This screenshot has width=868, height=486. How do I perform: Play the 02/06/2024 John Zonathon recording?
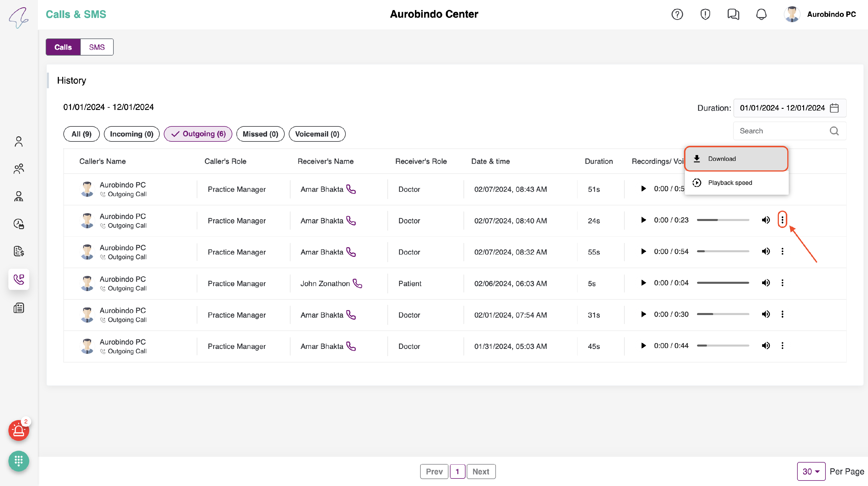[643, 283]
